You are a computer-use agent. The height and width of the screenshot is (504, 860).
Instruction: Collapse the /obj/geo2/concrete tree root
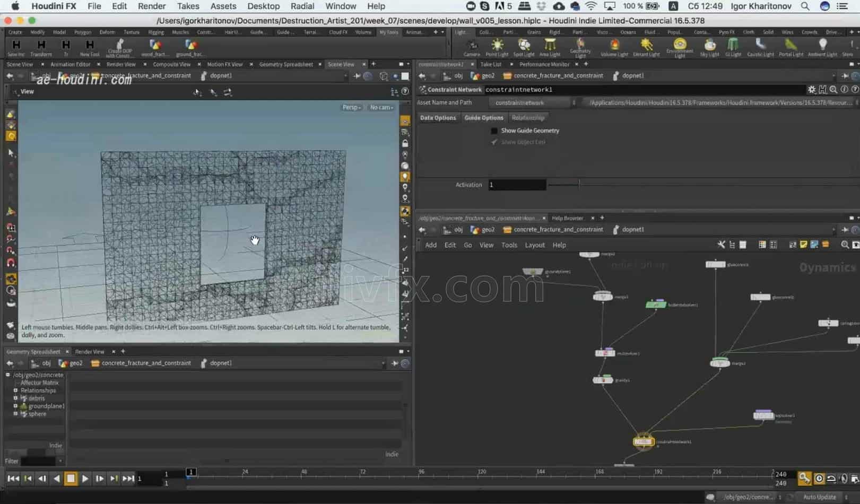click(8, 375)
